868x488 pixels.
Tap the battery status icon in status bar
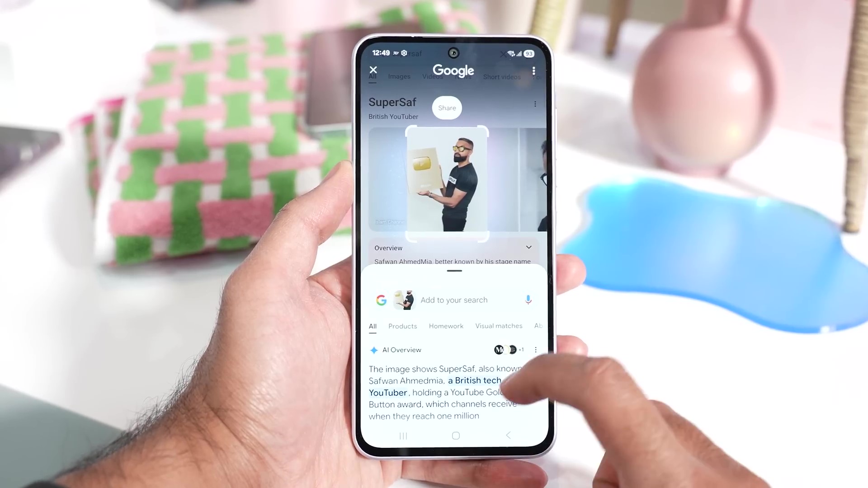pyautogui.click(x=529, y=53)
